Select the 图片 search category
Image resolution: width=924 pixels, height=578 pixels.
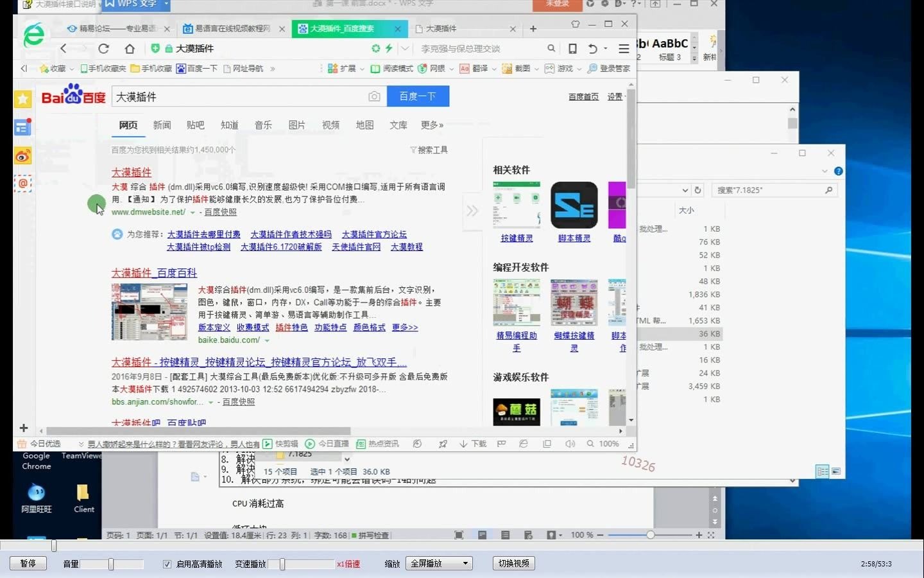pyautogui.click(x=296, y=125)
